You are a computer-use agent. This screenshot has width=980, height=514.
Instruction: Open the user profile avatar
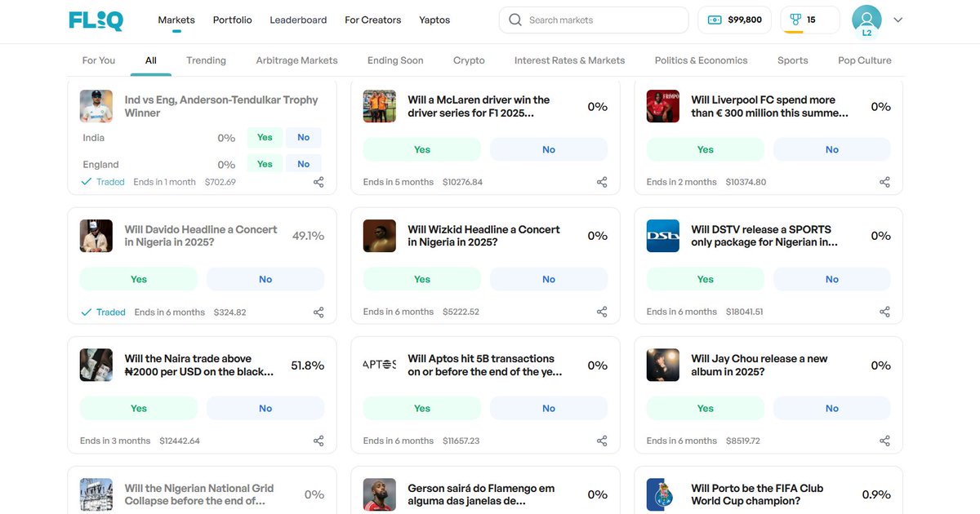tap(866, 20)
